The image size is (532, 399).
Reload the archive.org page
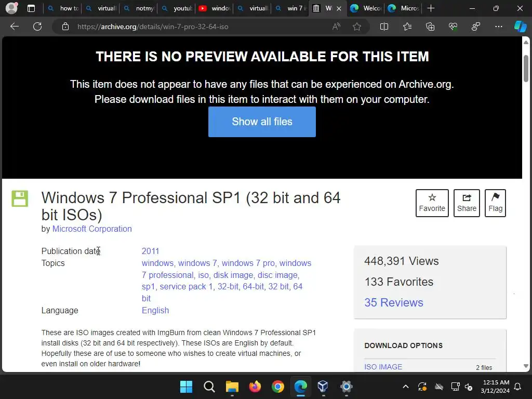coord(37,26)
